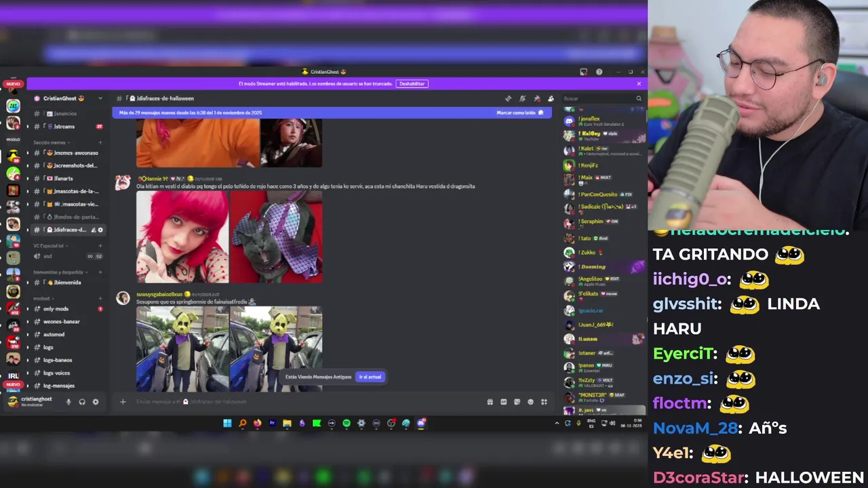Open Premiere Pro from the taskbar
This screenshot has width=868, height=488.
pos(272,424)
